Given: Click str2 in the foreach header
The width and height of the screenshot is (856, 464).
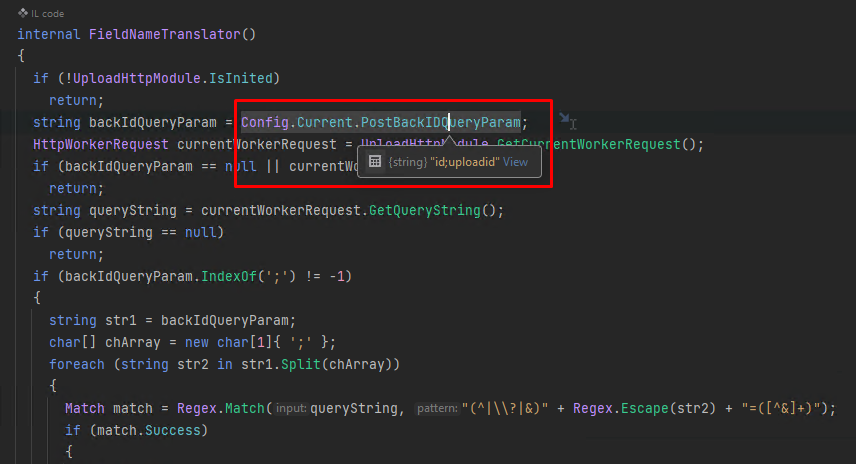Looking at the screenshot, I should 193,365.
